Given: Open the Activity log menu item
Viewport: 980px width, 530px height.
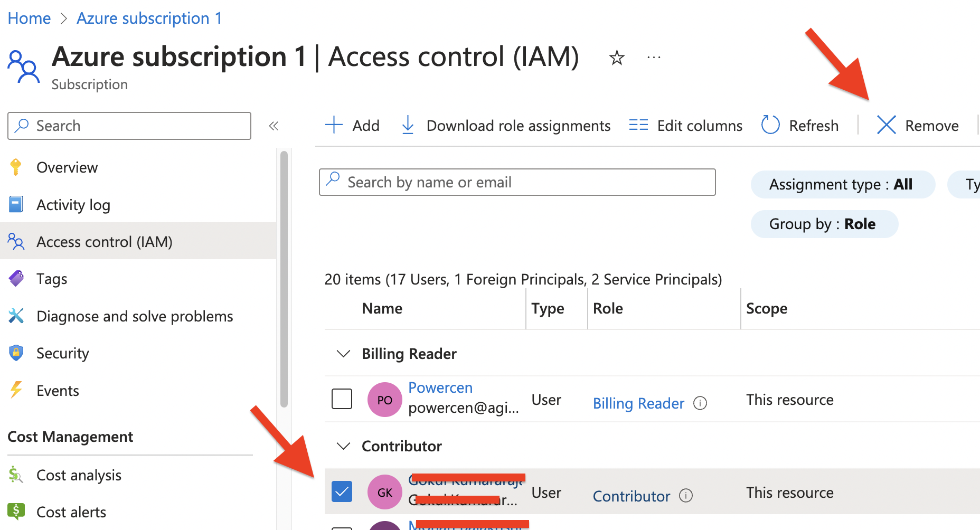Looking at the screenshot, I should point(73,205).
